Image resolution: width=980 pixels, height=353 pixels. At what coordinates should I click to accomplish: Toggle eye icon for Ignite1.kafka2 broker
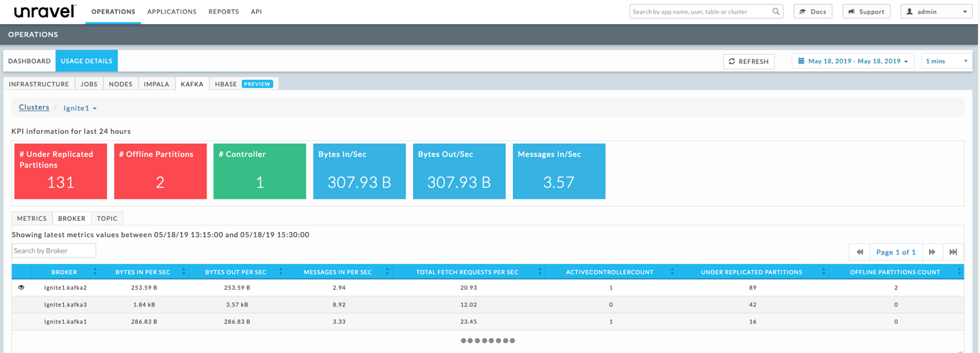[x=22, y=288]
